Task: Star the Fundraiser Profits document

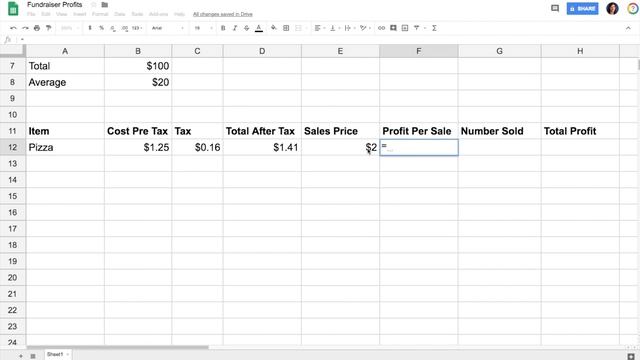Action: tap(93, 5)
